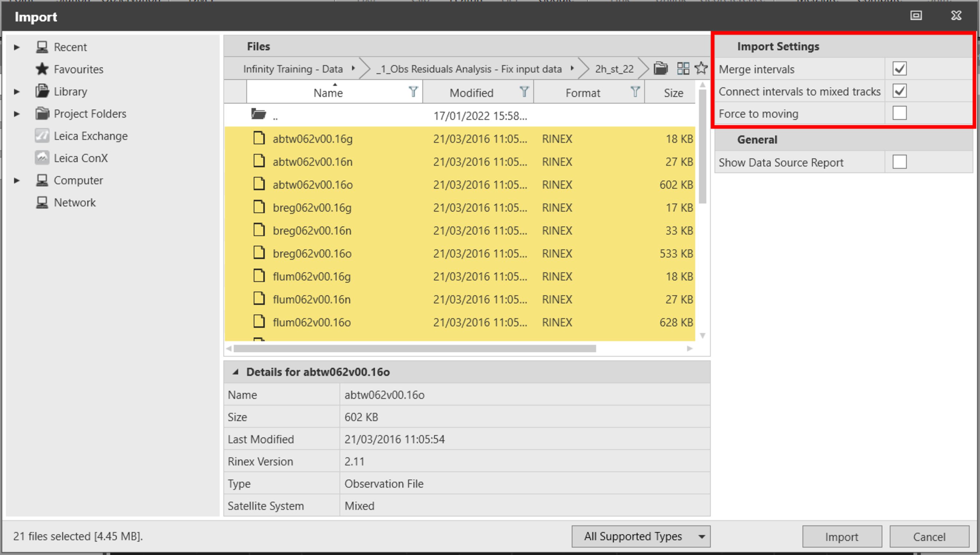980x555 pixels.
Task: Click the file icon of flum062v00.16g
Action: pos(259,275)
